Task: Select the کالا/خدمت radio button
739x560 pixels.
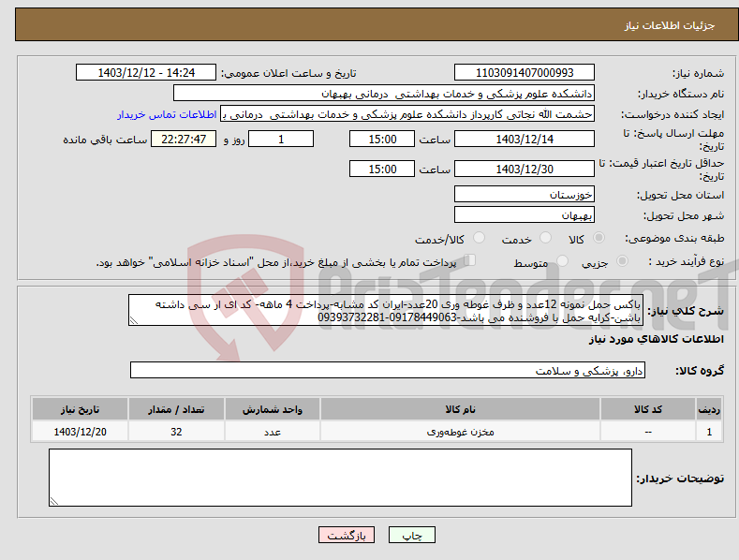Action: point(479,238)
